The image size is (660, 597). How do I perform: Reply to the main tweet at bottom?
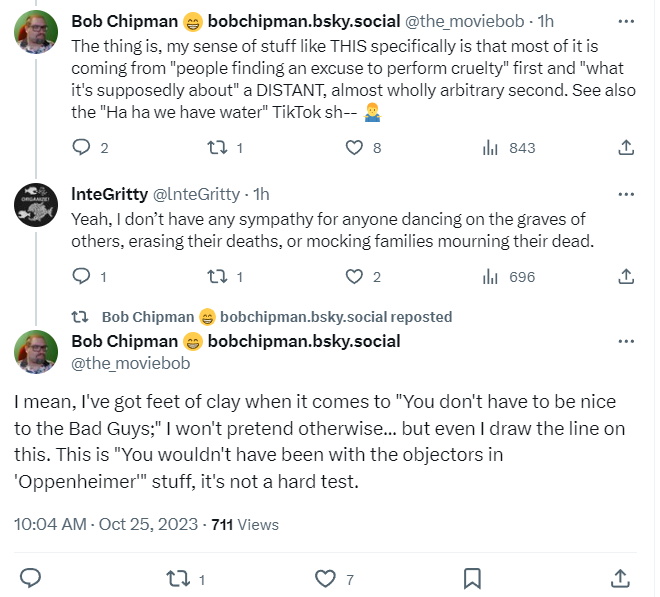31,578
